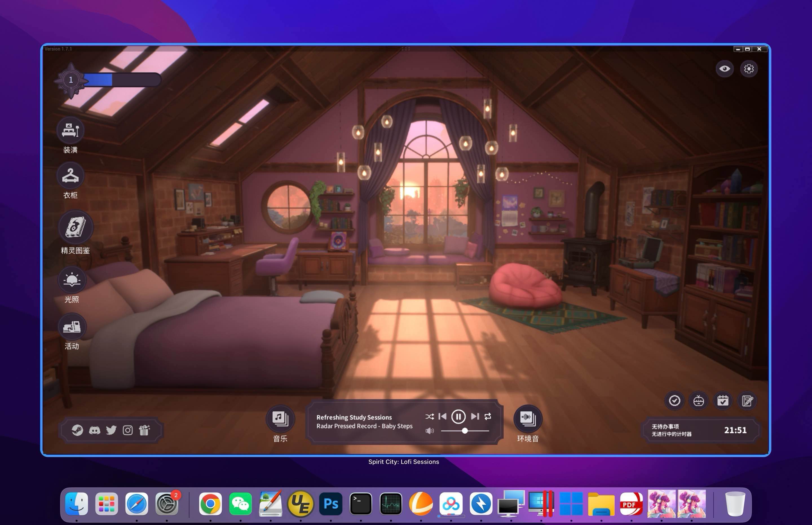This screenshot has width=812, height=525.
Task: Click the gift box icon
Action: [144, 430]
